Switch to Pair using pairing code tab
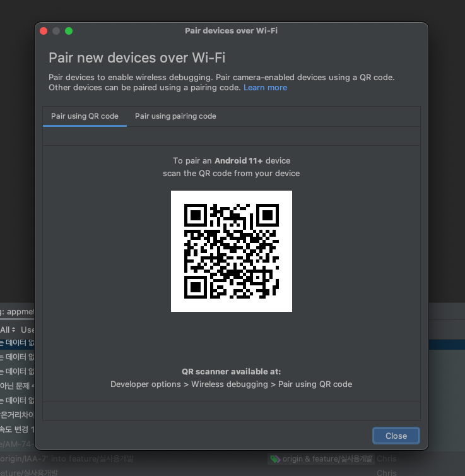465x476 pixels. coord(175,116)
